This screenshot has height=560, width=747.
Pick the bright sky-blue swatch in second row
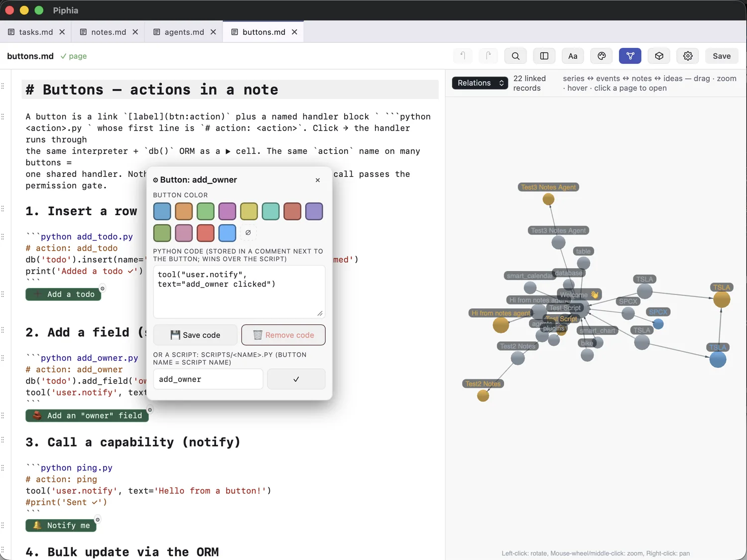[227, 233]
